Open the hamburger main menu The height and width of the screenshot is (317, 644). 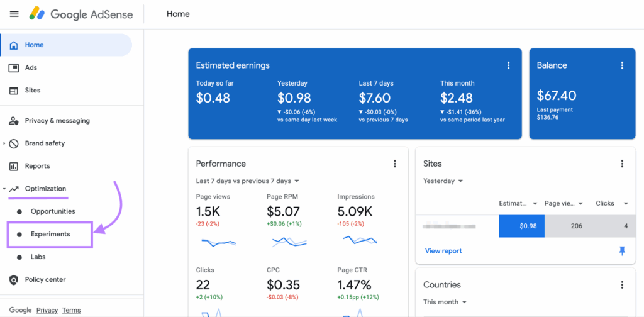(14, 14)
